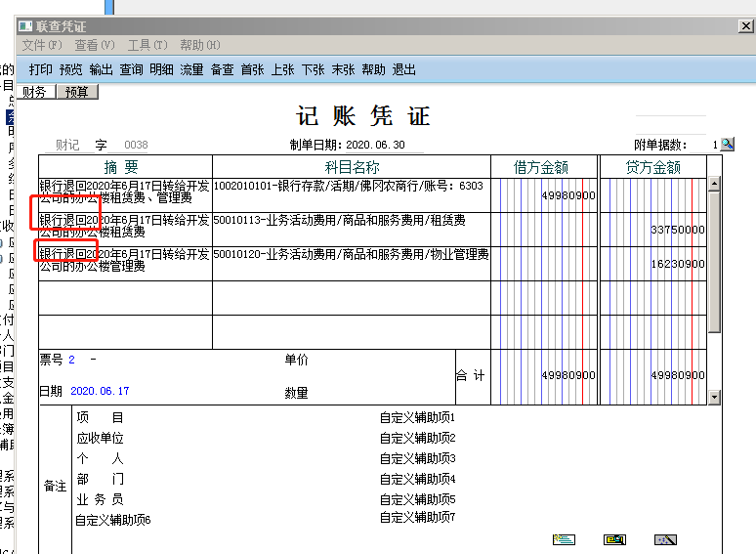The height and width of the screenshot is (554, 756).
Task: Go to previous voucher with 上张
Action: 283,70
